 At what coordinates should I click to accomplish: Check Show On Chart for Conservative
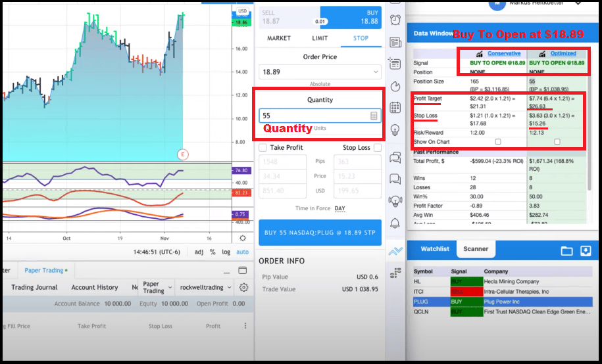(x=498, y=141)
